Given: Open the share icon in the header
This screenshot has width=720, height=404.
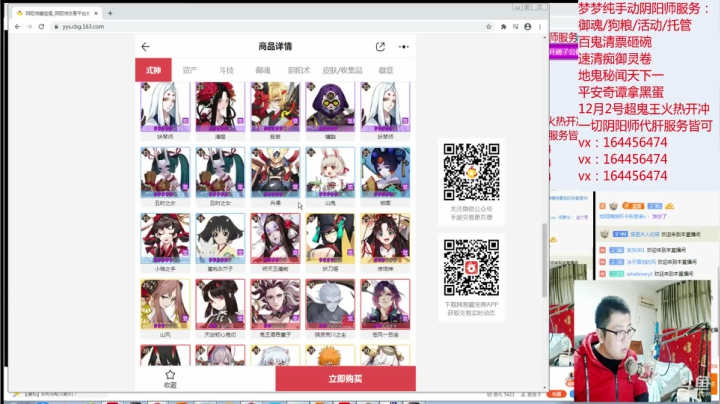Looking at the screenshot, I should point(380,46).
